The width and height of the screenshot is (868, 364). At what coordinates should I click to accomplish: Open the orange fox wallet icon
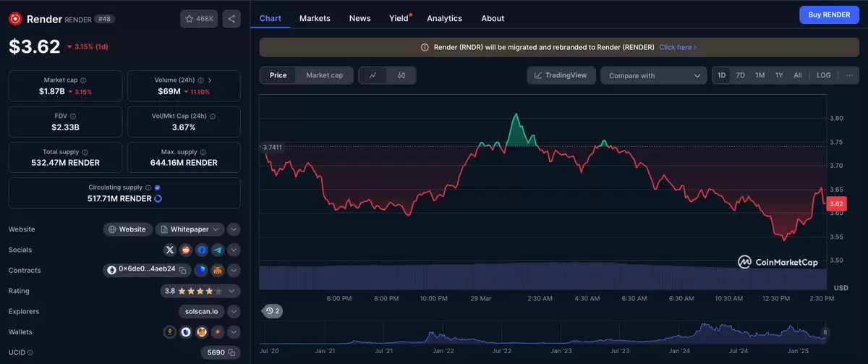[202, 332]
